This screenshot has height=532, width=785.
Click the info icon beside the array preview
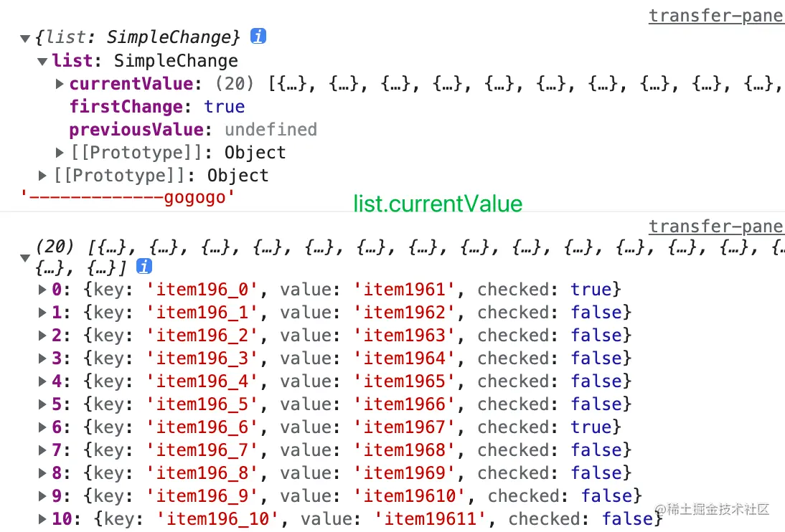144,267
